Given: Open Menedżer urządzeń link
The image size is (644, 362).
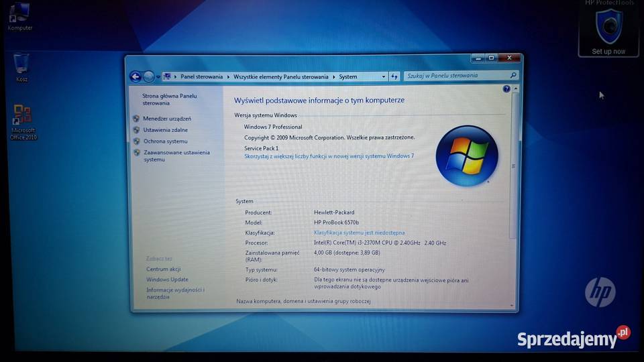Looking at the screenshot, I should 167,119.
